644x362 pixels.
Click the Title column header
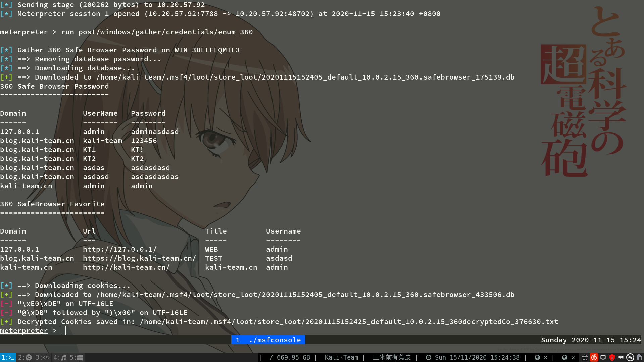pos(216,231)
